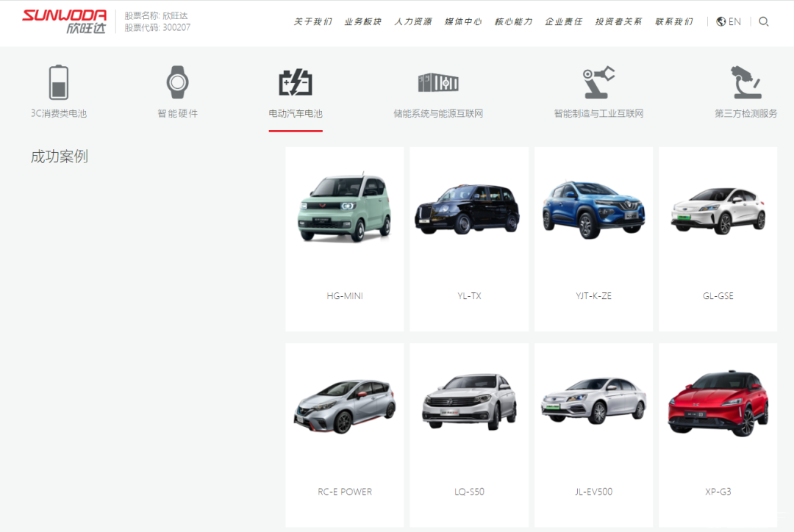Click the white GL-GSE car image

(718, 211)
